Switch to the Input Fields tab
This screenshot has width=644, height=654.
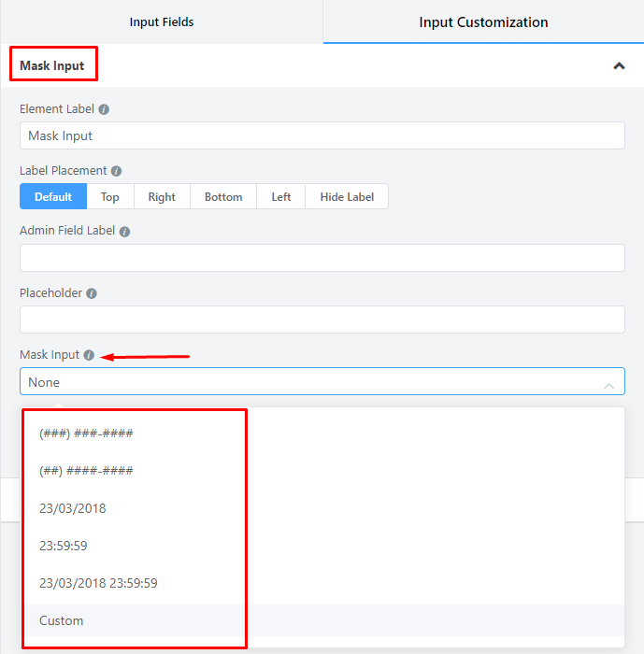[161, 21]
